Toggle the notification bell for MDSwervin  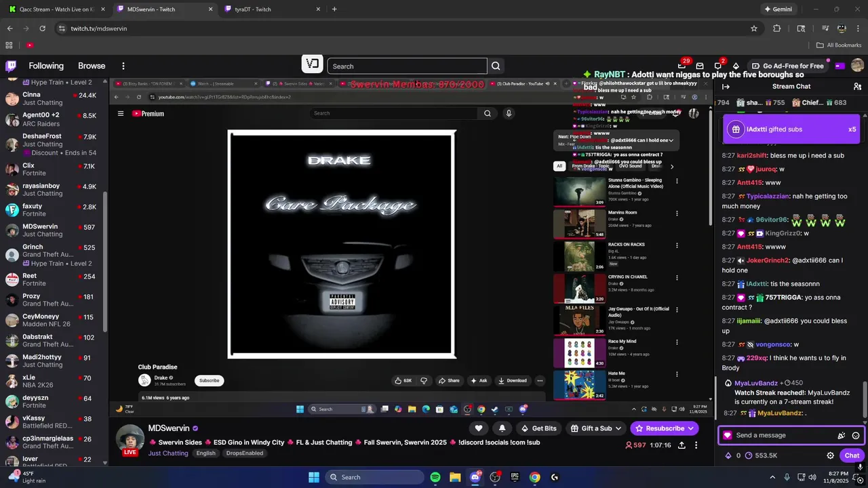(x=502, y=428)
